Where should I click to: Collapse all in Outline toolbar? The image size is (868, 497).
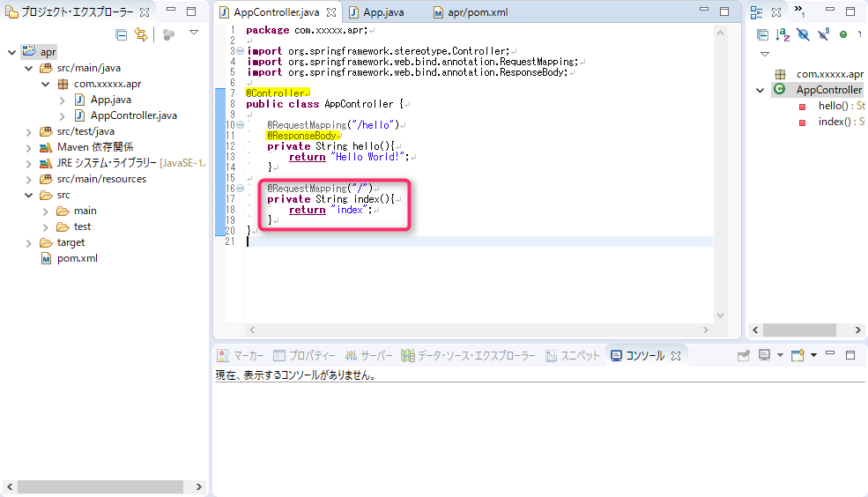tap(762, 35)
